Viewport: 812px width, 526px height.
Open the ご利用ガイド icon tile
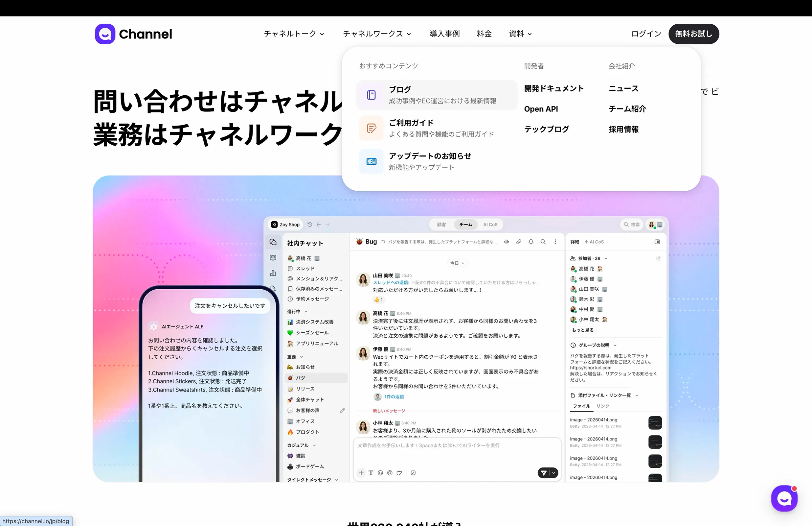coord(371,128)
